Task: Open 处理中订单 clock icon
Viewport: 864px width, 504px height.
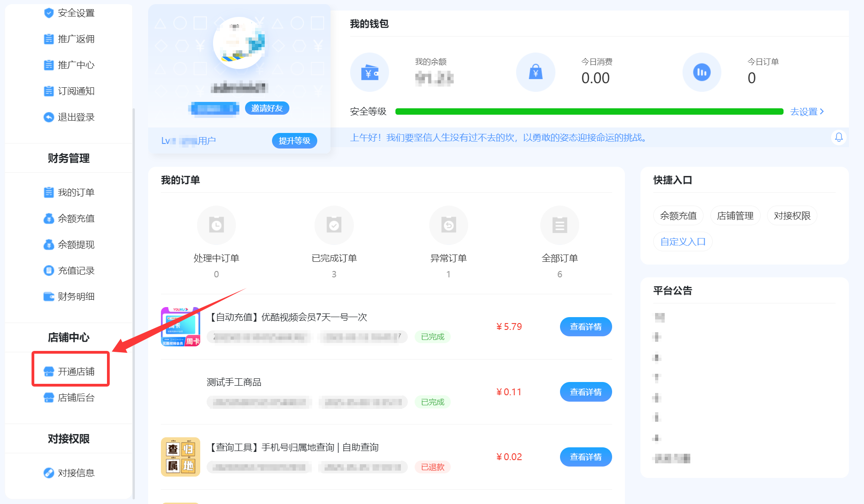Action: 216,225
